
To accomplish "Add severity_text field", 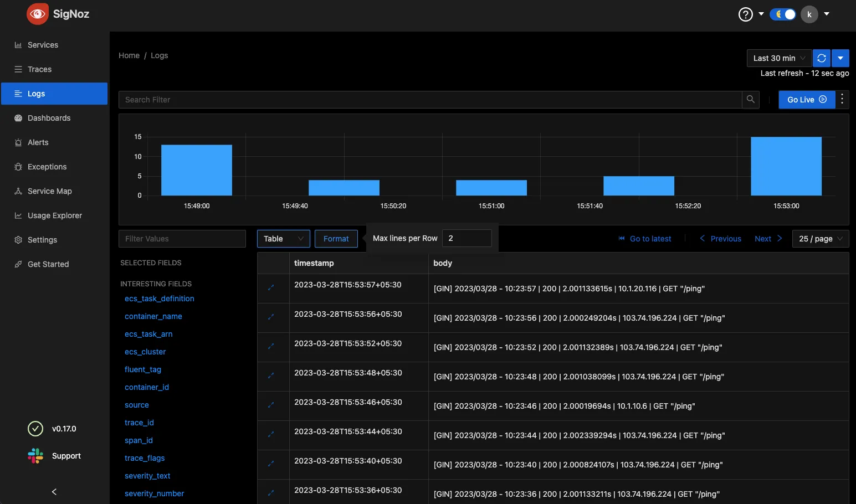I will coord(147,476).
